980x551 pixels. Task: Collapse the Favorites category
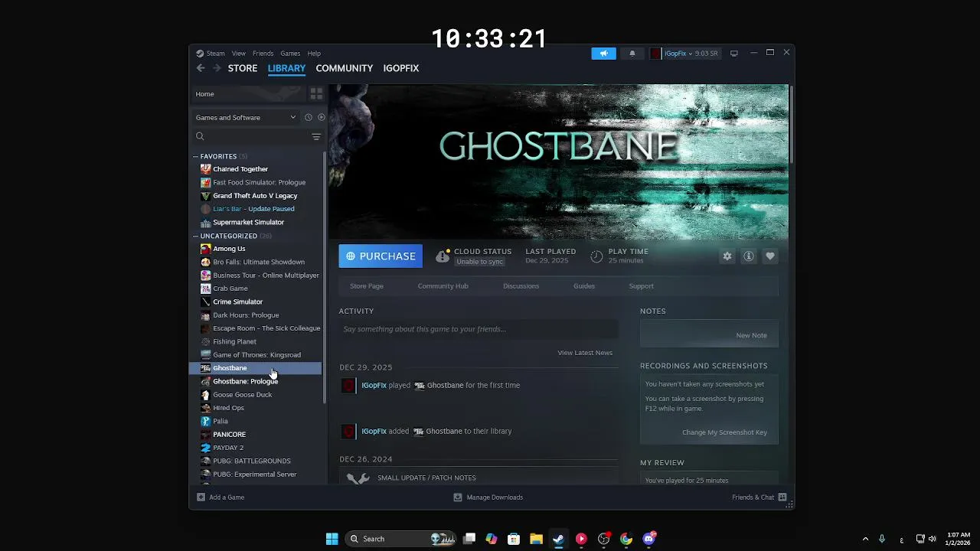[x=195, y=156]
